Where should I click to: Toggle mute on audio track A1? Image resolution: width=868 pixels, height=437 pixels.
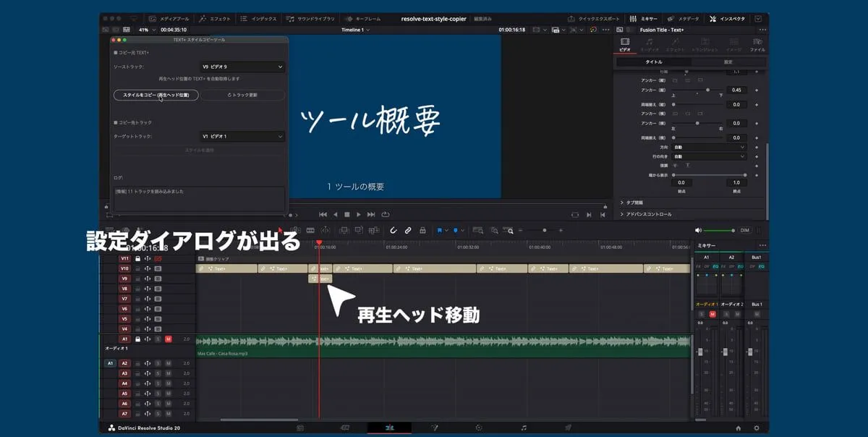point(168,339)
